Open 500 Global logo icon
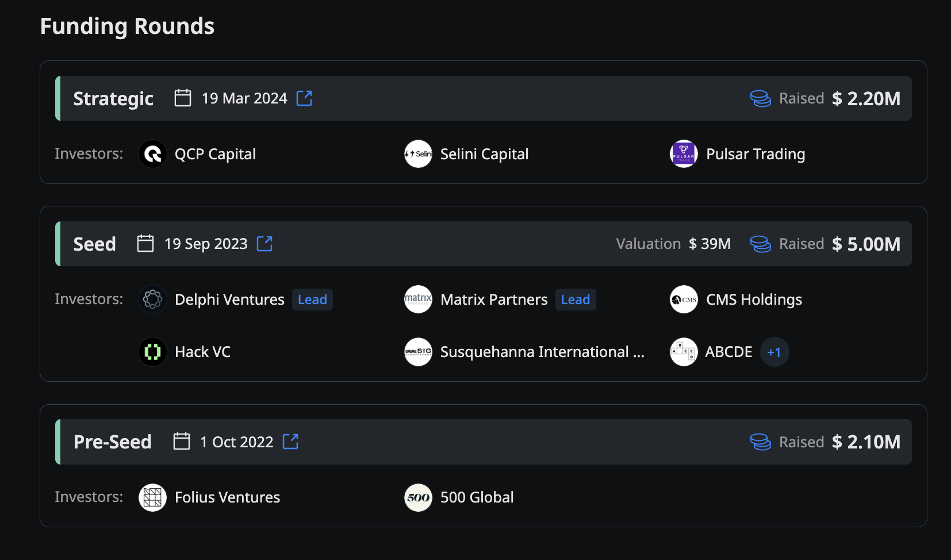This screenshot has width=951, height=560. (x=419, y=498)
